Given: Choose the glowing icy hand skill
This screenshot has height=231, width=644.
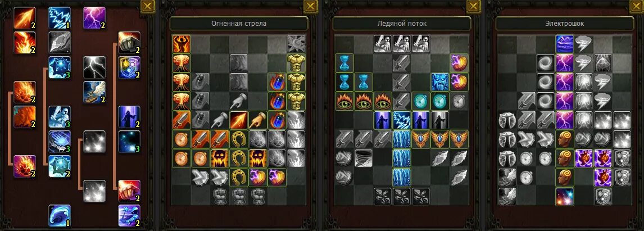Looking at the screenshot, I should [x=60, y=142].
